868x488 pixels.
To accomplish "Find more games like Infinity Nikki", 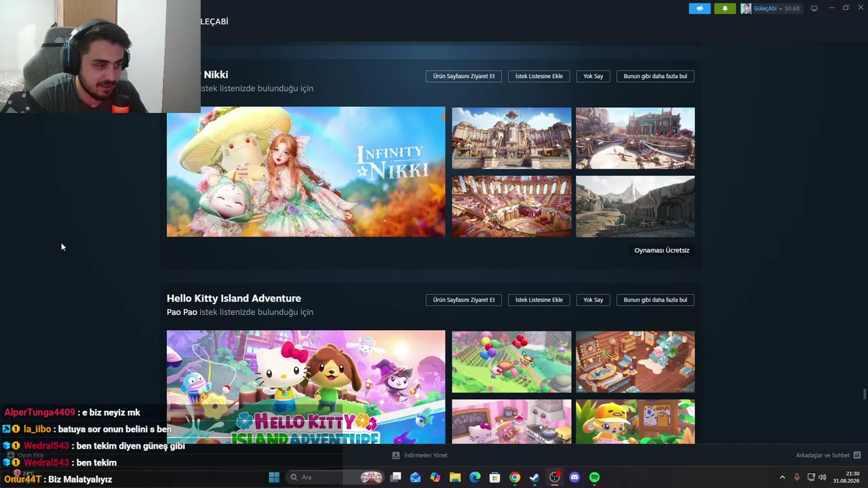I will tap(655, 76).
